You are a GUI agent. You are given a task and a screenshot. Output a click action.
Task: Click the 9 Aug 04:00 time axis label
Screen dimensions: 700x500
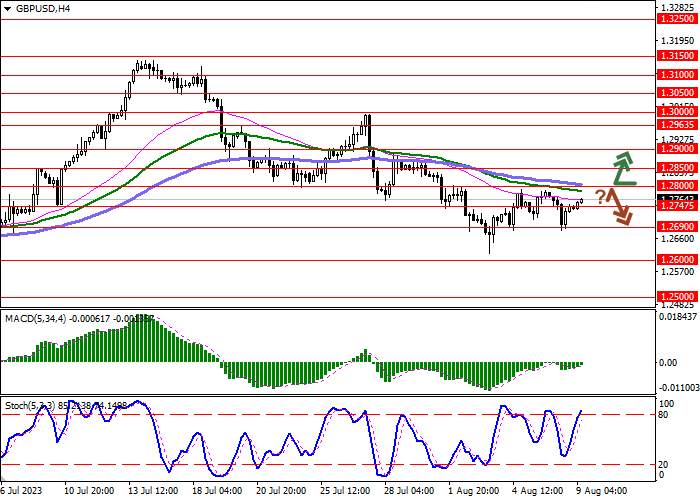601,491
